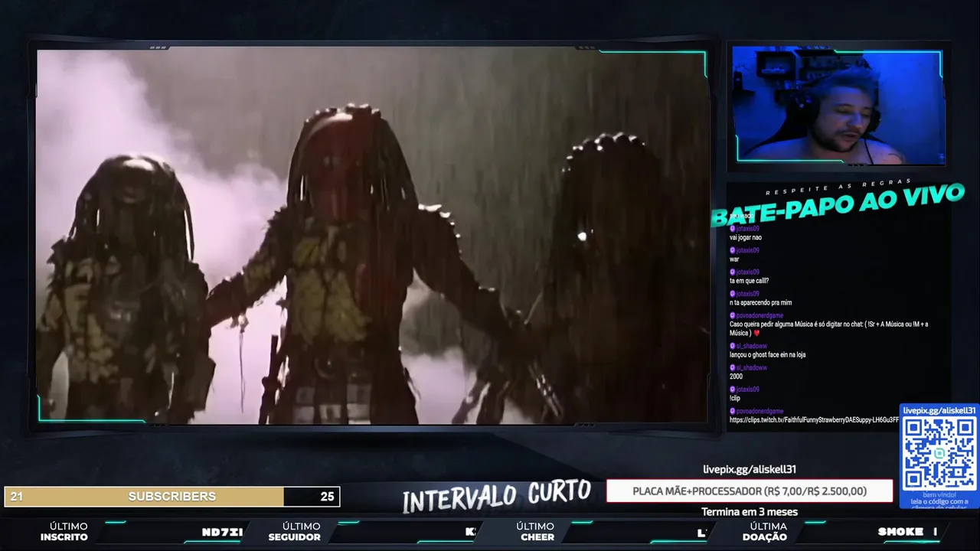Click subscriber target '25' on goal bar
The image size is (980, 551).
coord(327,497)
